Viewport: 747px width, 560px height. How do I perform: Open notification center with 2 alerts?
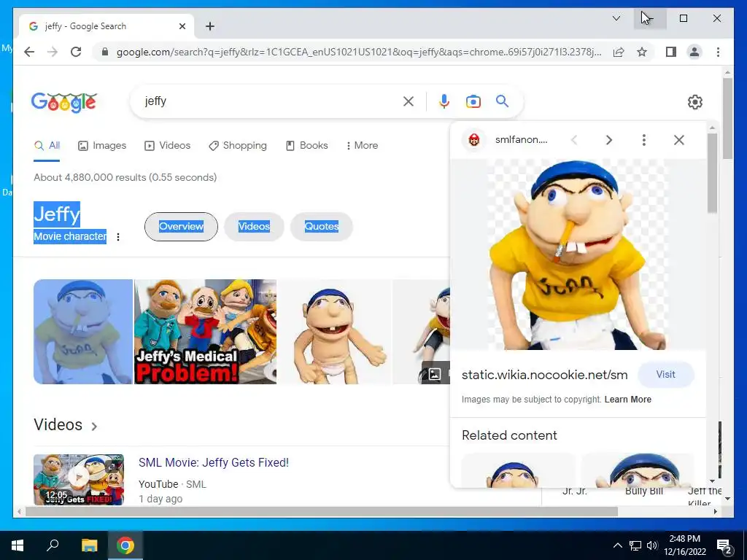pyautogui.click(x=724, y=546)
